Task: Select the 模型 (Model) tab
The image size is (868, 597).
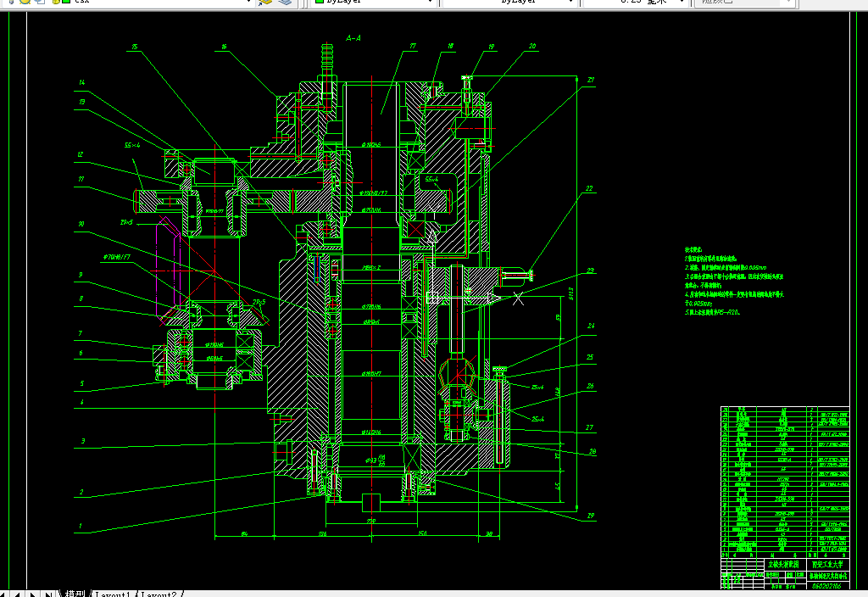Action: pyautogui.click(x=75, y=594)
